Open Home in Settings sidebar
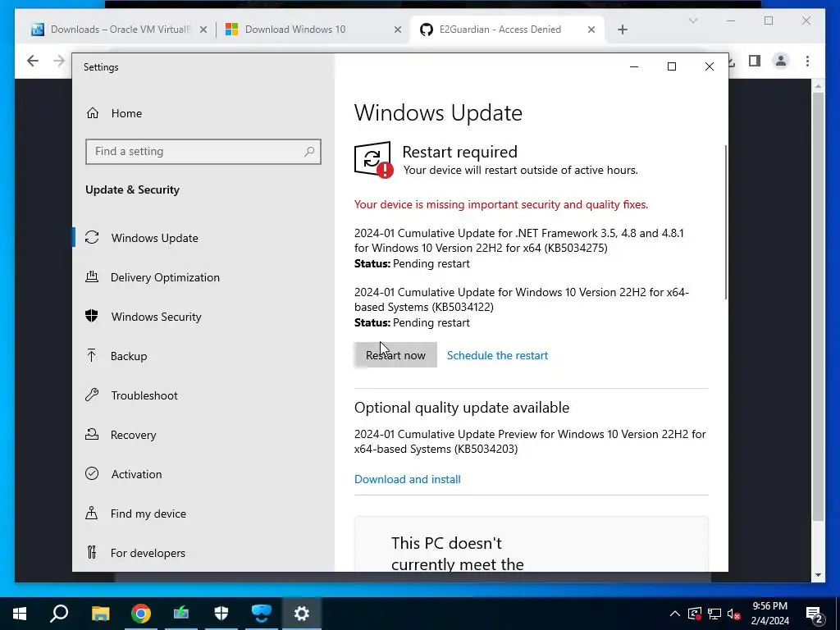Viewport: 840px width, 630px height. click(x=114, y=113)
